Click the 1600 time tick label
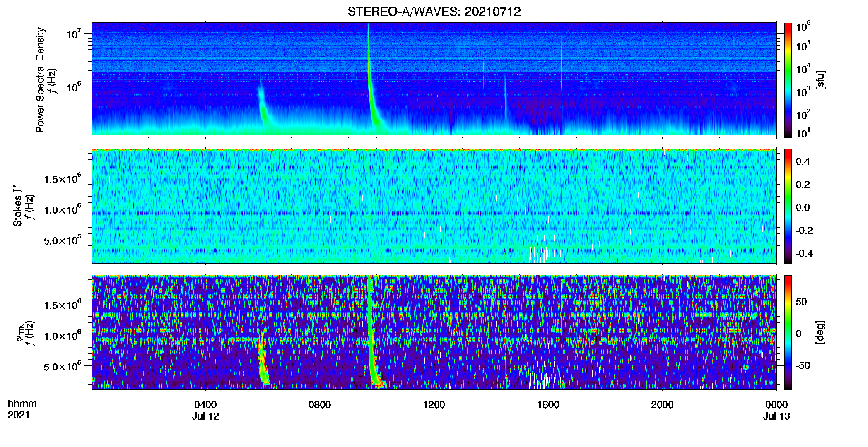The height and width of the screenshot is (447, 868). pos(548,404)
